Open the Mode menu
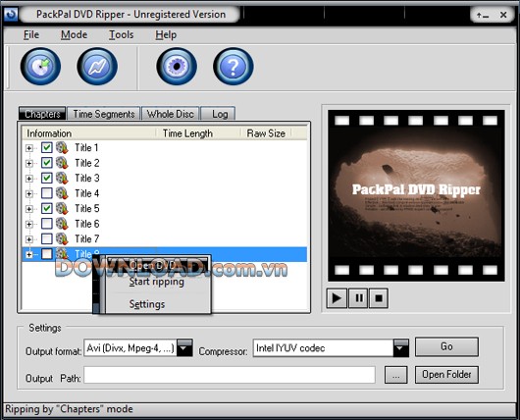 click(74, 34)
